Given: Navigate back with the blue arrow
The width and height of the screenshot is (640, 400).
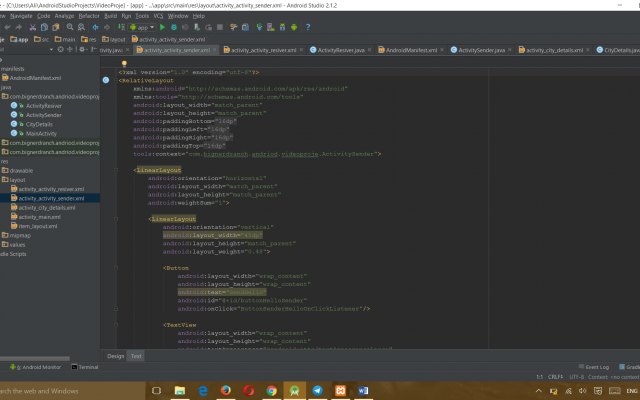Looking at the screenshot, I should [x=95, y=27].
